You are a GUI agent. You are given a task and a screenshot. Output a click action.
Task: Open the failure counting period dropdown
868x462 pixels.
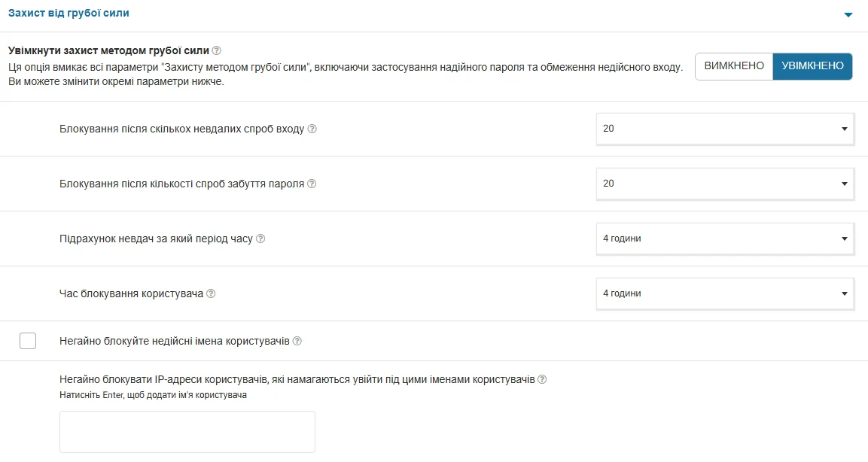(725, 239)
